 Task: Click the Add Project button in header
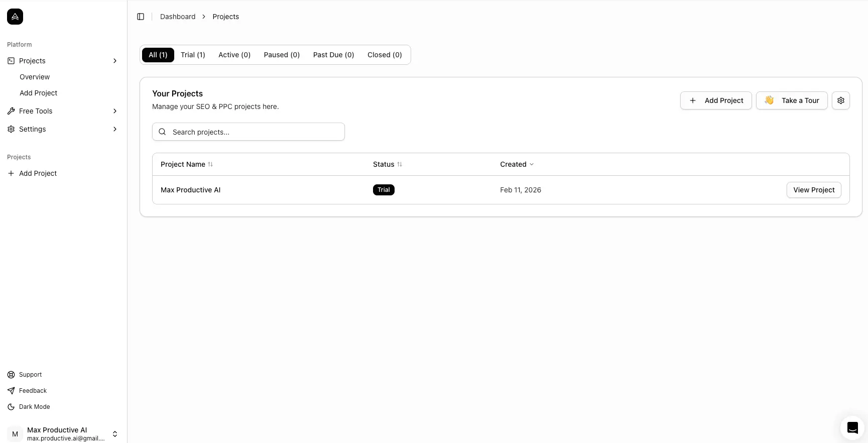pos(716,100)
